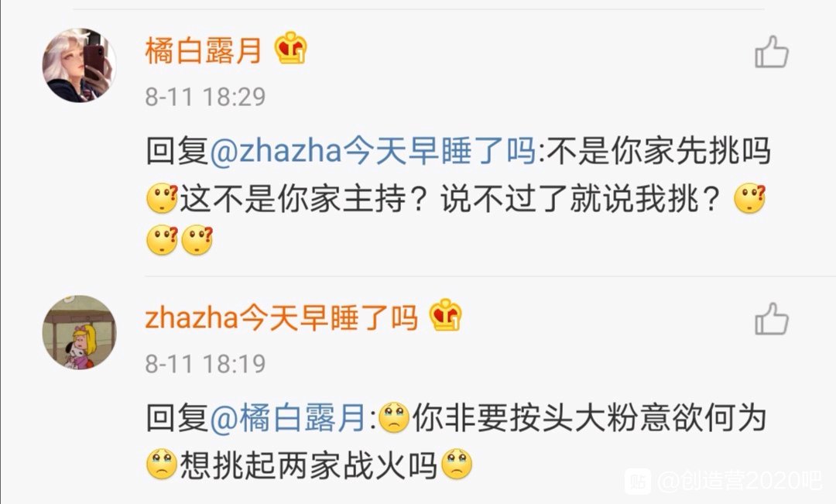Screen dimensions: 836x504
Task: Like the comment by zhazha今天早睡了吗
Action: [x=772, y=319]
